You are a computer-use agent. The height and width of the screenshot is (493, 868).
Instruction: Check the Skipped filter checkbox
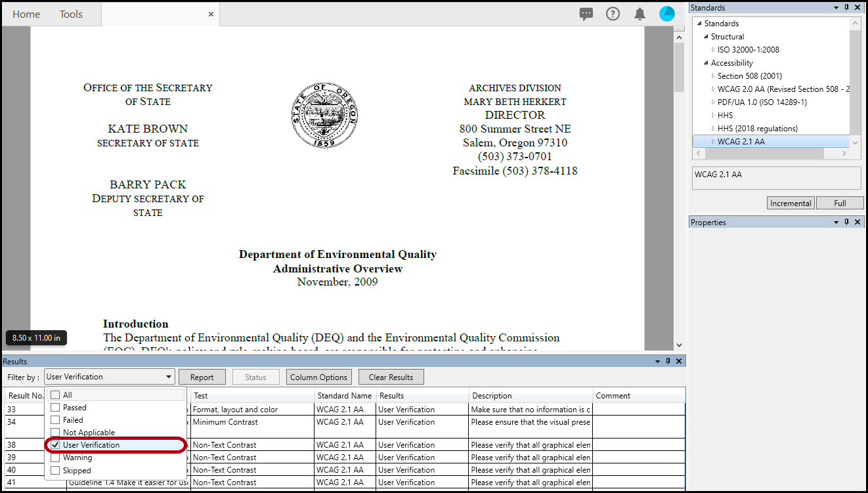55,470
